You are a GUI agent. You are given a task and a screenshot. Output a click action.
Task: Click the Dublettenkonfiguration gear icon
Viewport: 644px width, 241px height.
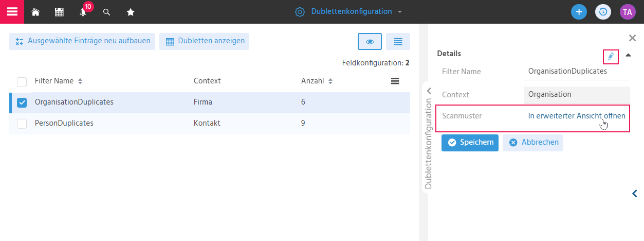(x=300, y=12)
